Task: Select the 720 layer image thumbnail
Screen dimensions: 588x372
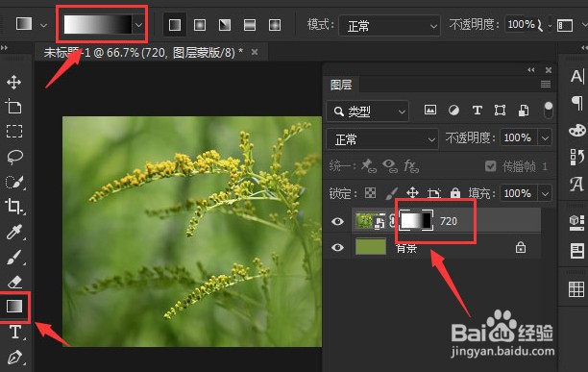Action: [x=370, y=221]
